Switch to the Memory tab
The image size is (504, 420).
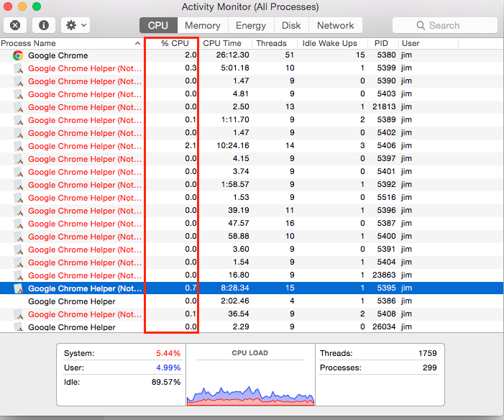point(203,25)
